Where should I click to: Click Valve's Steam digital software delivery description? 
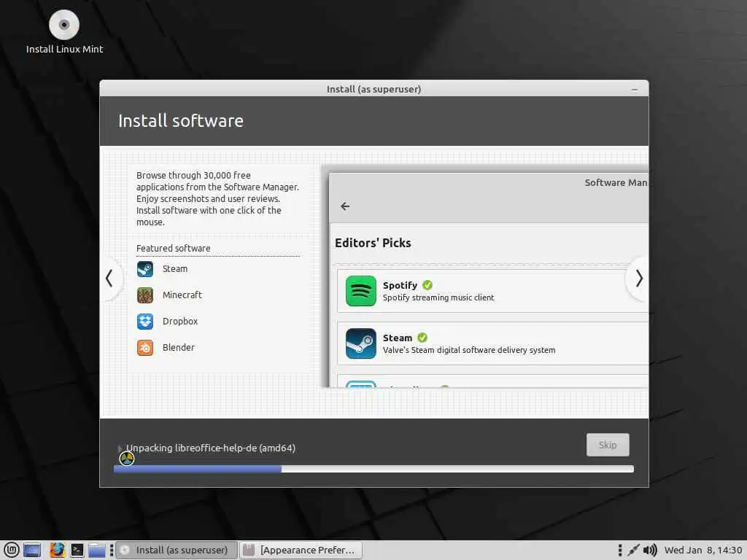point(469,350)
